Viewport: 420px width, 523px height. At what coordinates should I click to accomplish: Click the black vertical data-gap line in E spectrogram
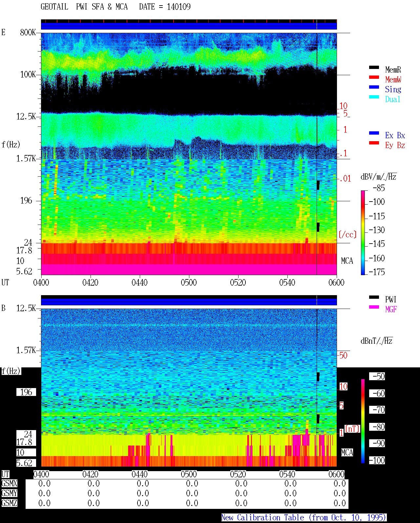(317, 154)
